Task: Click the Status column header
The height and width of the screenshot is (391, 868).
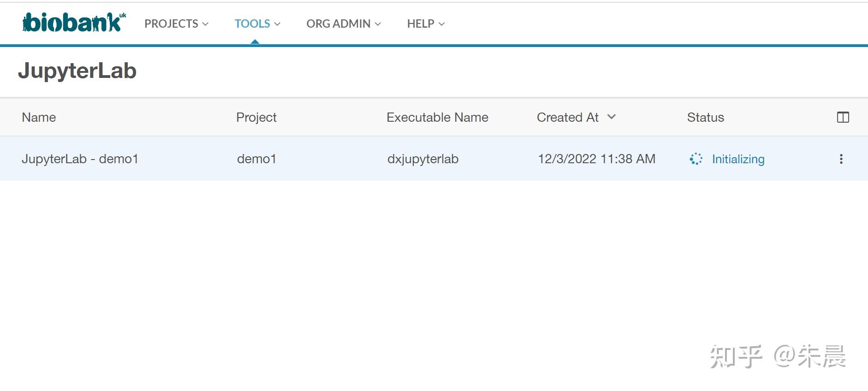Action: point(705,118)
